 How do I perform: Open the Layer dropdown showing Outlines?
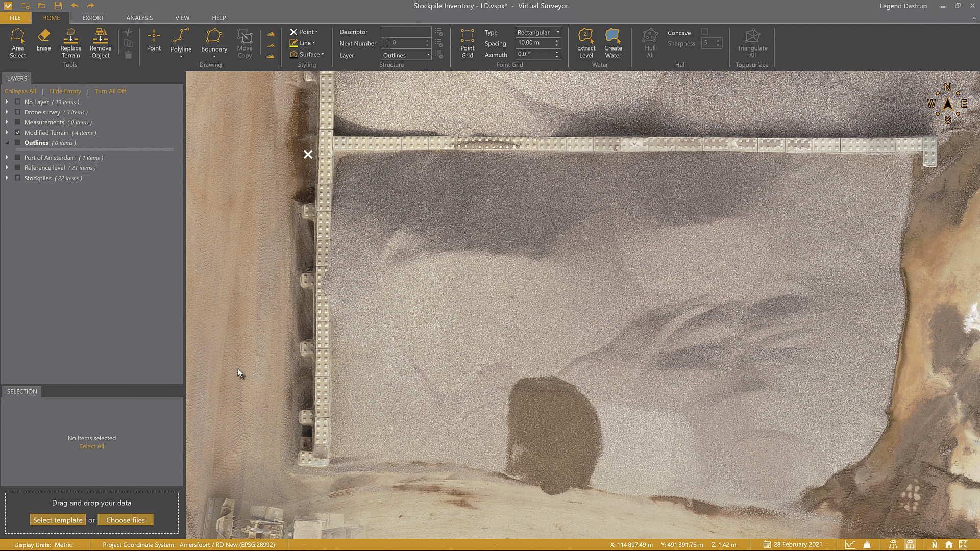point(428,55)
